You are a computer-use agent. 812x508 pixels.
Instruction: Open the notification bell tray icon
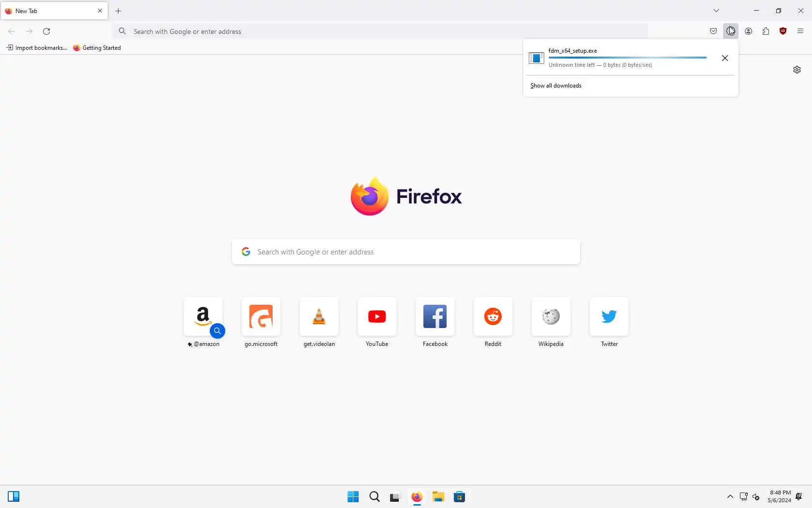[799, 497]
